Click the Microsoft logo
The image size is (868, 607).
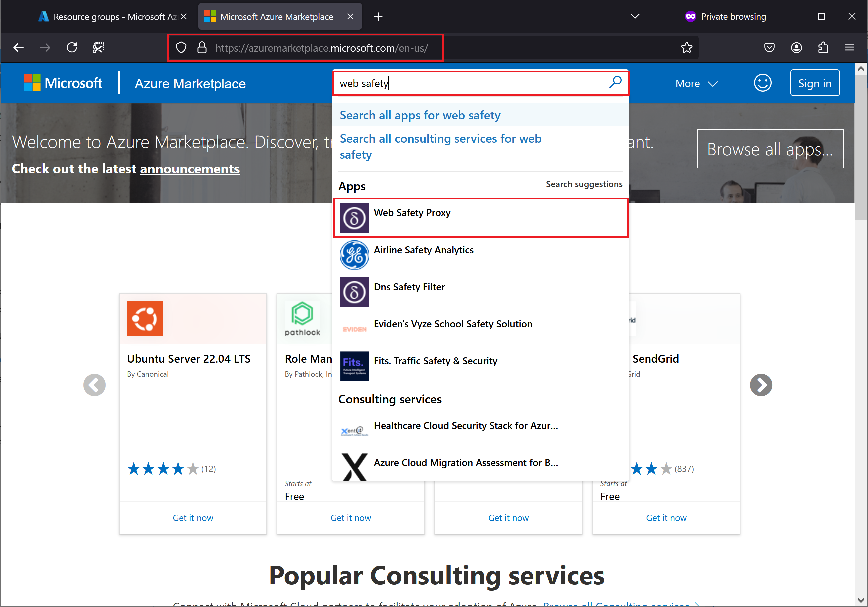click(63, 83)
